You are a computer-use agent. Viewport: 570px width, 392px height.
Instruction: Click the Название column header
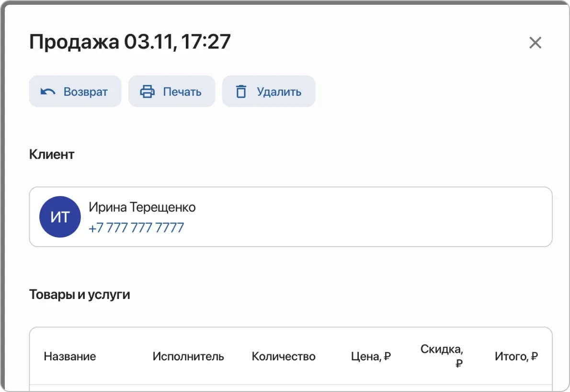tap(70, 356)
